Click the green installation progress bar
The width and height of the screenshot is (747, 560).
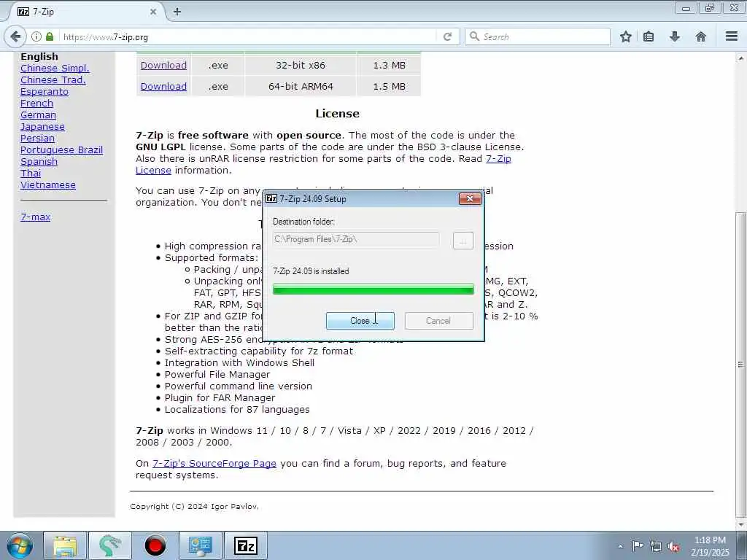tap(373, 289)
